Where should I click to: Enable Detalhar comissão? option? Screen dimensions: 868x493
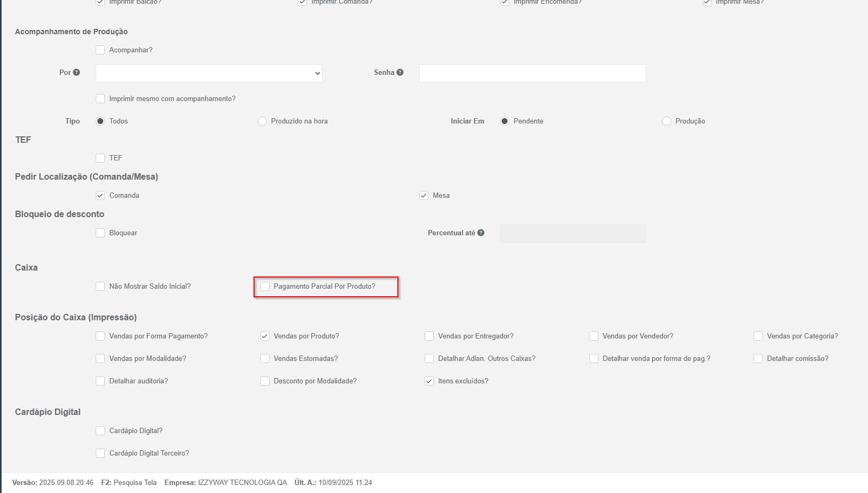point(758,359)
